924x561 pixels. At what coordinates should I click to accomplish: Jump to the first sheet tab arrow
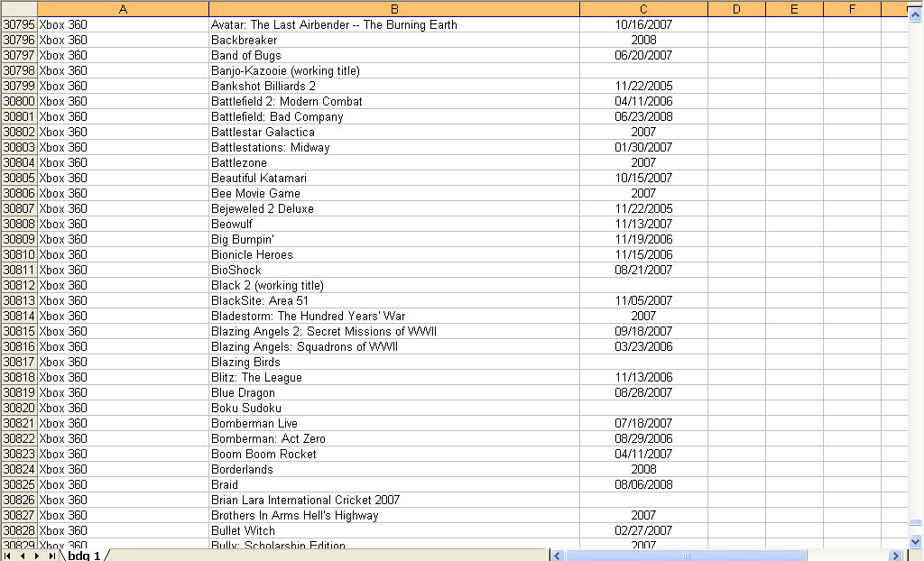[7, 556]
